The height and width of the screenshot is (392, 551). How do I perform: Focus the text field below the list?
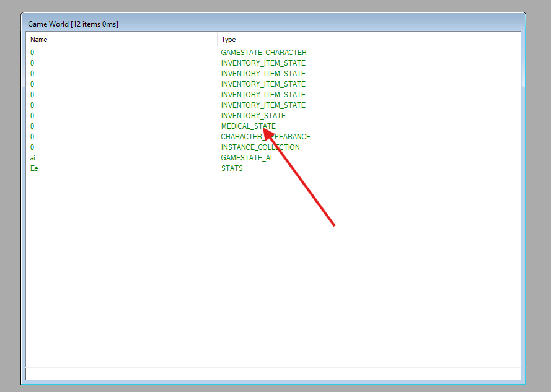click(273, 374)
